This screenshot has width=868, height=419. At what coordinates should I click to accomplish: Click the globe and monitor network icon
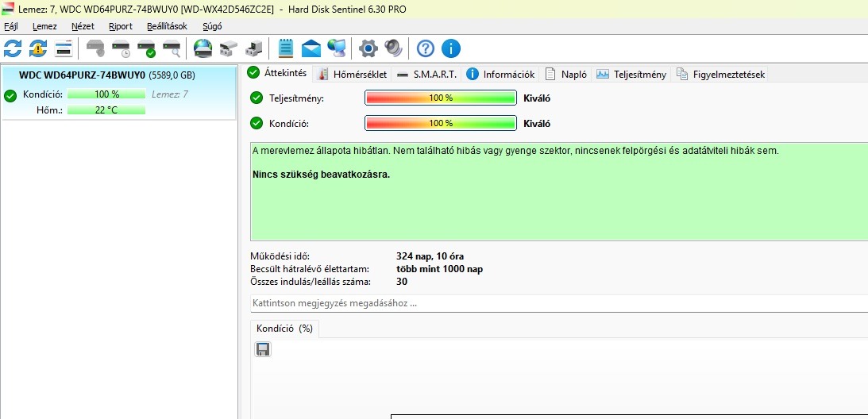[x=337, y=48]
